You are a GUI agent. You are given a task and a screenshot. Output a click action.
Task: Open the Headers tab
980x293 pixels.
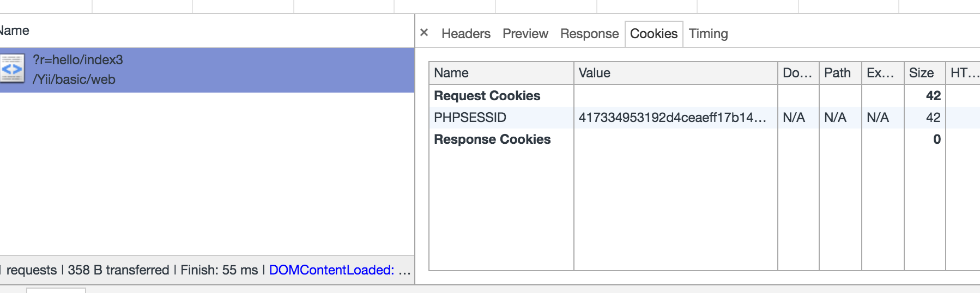tap(465, 34)
